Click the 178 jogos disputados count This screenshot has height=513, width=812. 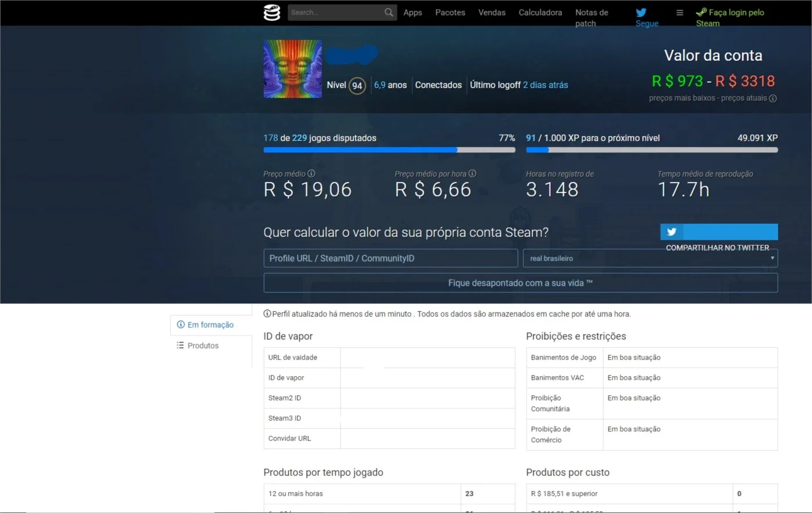270,138
